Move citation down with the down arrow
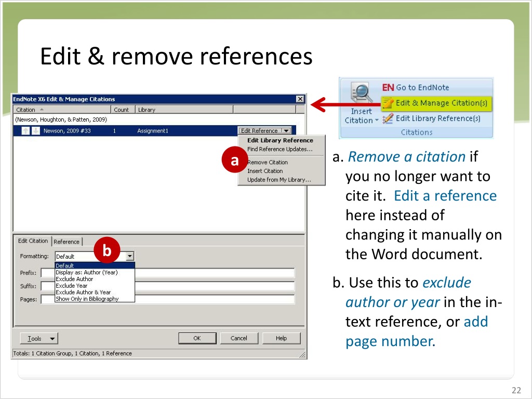Screen dimensions: 532x399 coord(36,130)
